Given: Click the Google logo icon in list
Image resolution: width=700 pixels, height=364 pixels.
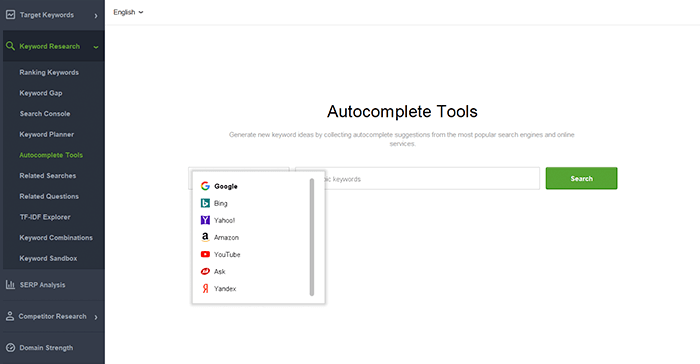Looking at the screenshot, I should [x=205, y=186].
